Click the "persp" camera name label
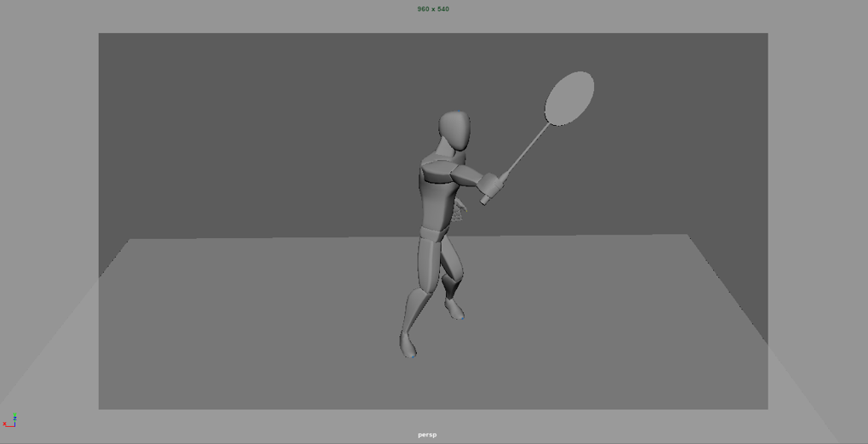The width and height of the screenshot is (868, 444). (x=427, y=435)
